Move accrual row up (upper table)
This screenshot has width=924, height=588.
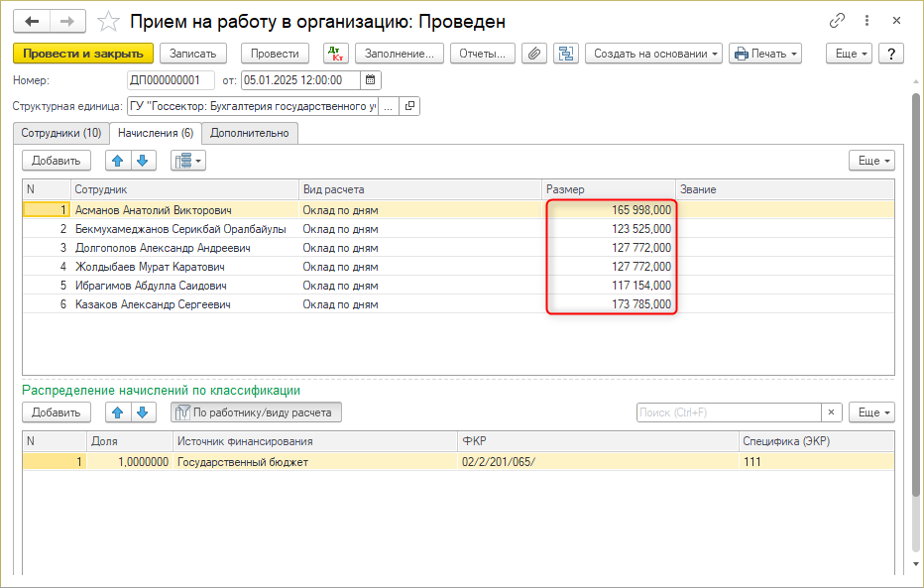[118, 161]
